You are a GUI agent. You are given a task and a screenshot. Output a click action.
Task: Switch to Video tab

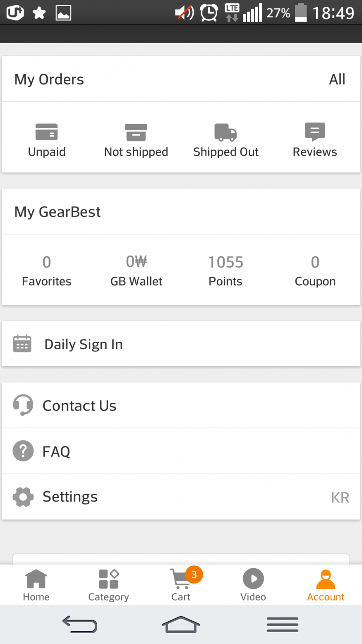(253, 585)
